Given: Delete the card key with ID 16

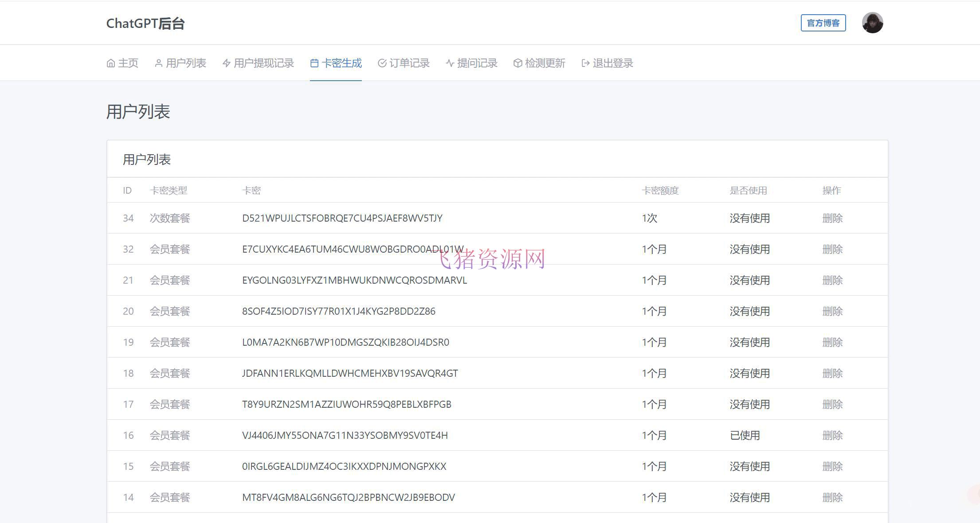Looking at the screenshot, I should 832,435.
